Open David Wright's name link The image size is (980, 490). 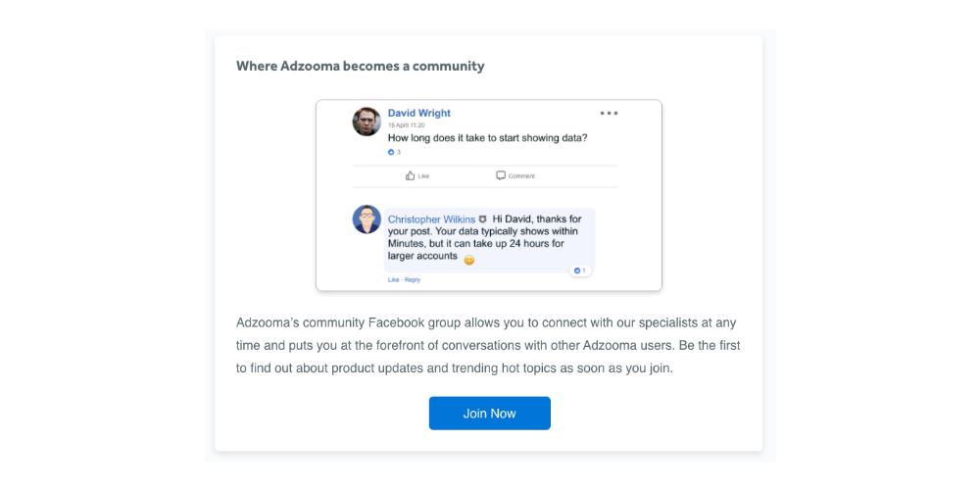pos(418,113)
